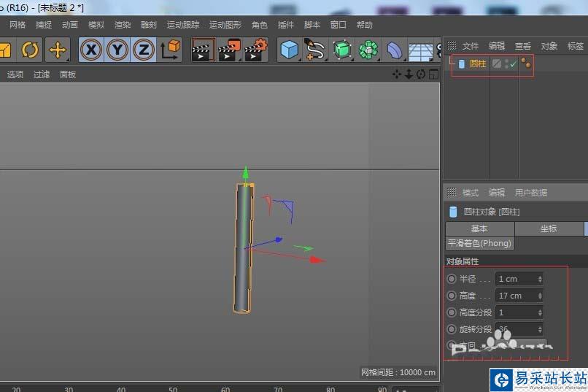The width and height of the screenshot is (588, 392).
Task: Click the layer swatch of 圆柱 object
Action: pos(497,64)
